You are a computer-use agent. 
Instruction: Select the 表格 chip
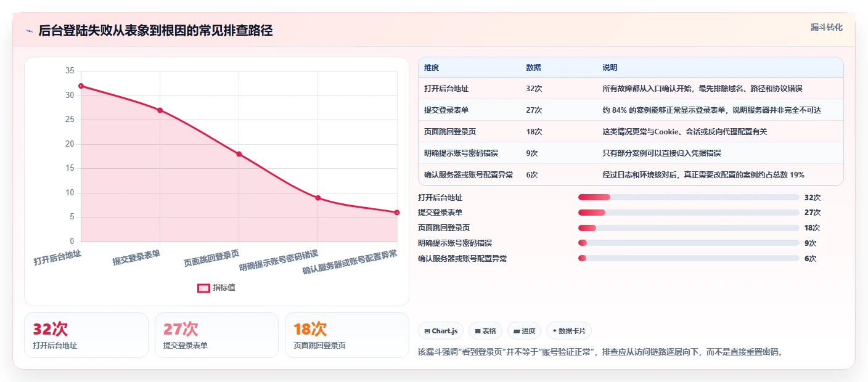tap(486, 331)
